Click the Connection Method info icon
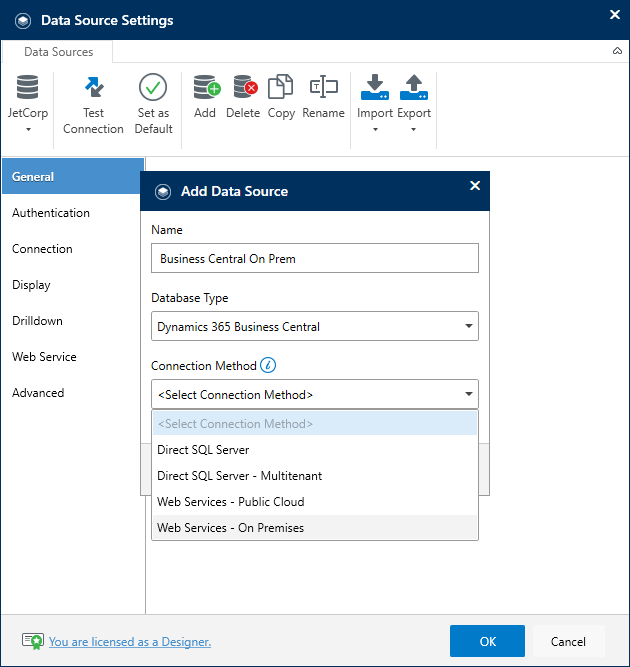The height and width of the screenshot is (667, 630). click(268, 365)
